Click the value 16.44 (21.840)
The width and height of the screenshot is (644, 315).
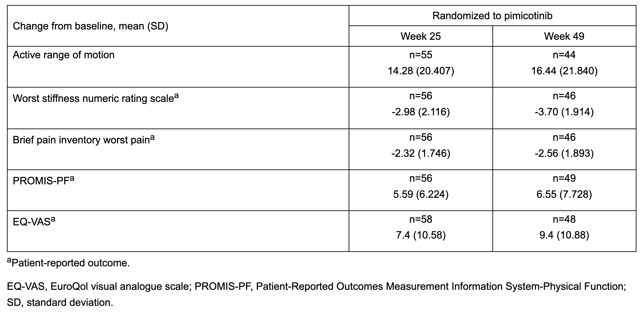[564, 71]
